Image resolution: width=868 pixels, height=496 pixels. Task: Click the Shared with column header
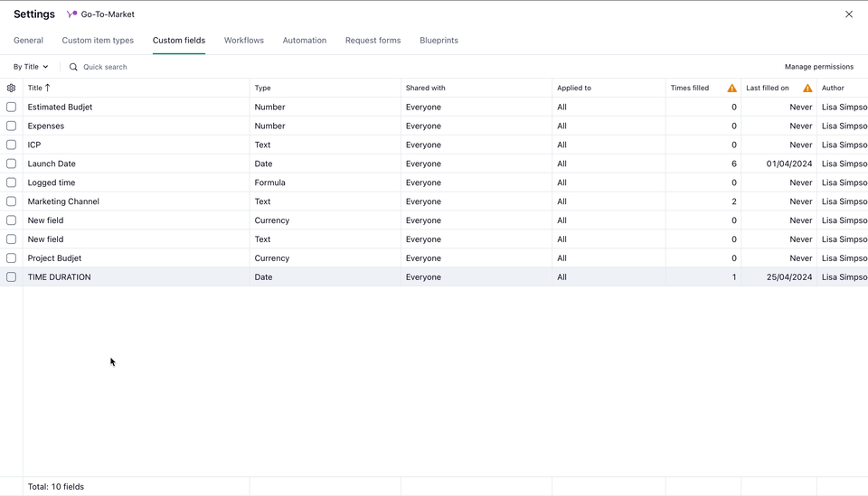coord(425,89)
